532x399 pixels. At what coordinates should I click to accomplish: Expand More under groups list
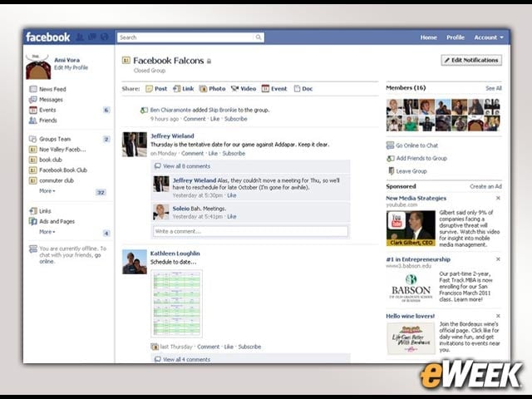[x=47, y=191]
